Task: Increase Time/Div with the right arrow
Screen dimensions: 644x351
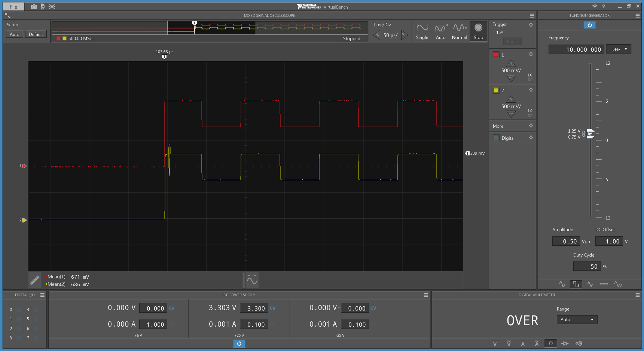Action: tap(405, 35)
